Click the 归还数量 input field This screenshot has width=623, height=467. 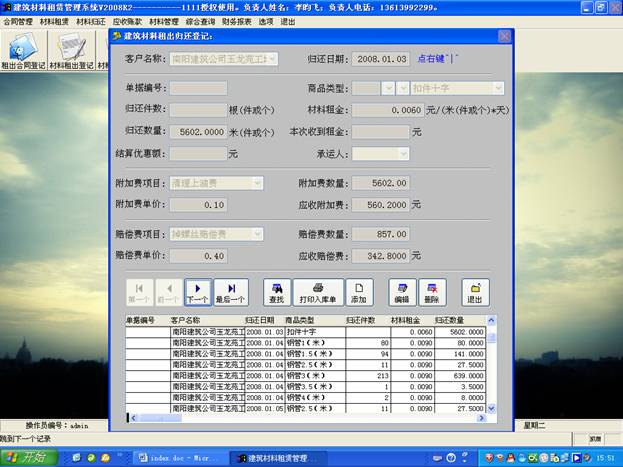[198, 131]
